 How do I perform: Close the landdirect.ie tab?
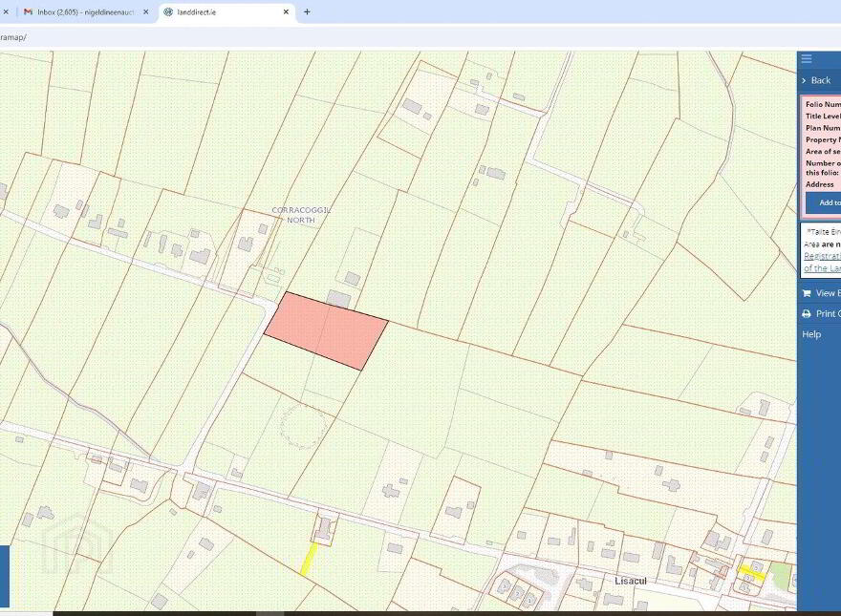pos(286,11)
